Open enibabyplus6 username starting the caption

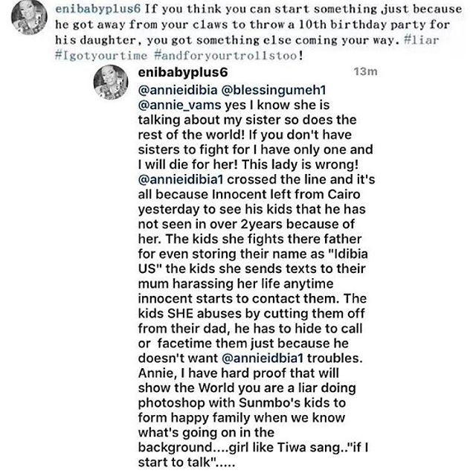[97, 9]
